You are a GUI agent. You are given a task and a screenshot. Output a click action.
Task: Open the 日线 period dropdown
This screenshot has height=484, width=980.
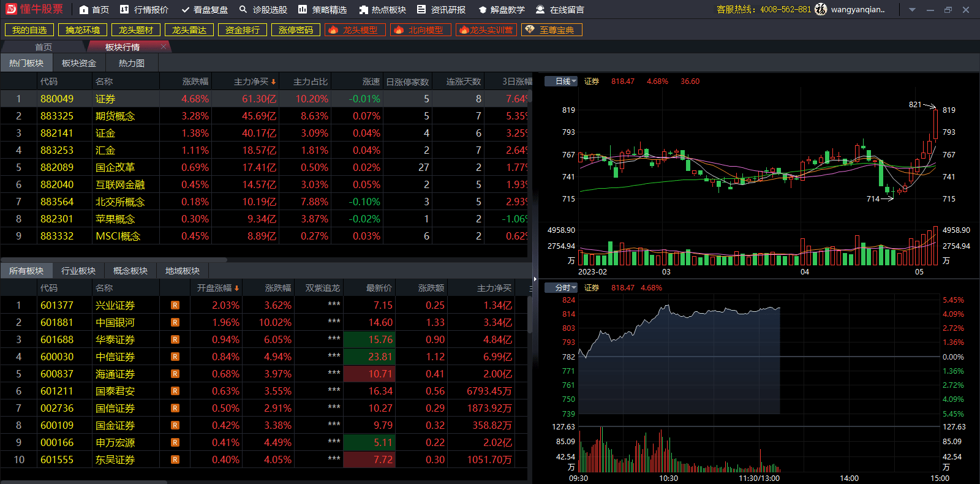[x=562, y=81]
